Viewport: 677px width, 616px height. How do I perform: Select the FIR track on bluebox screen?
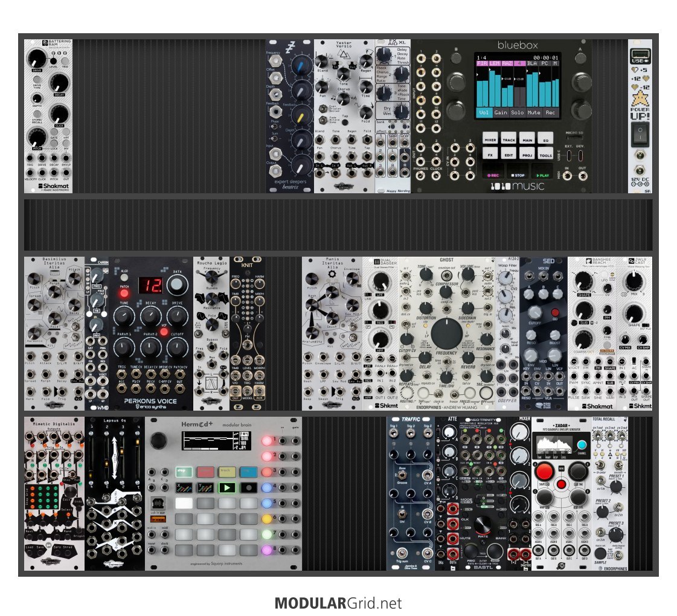(482, 63)
